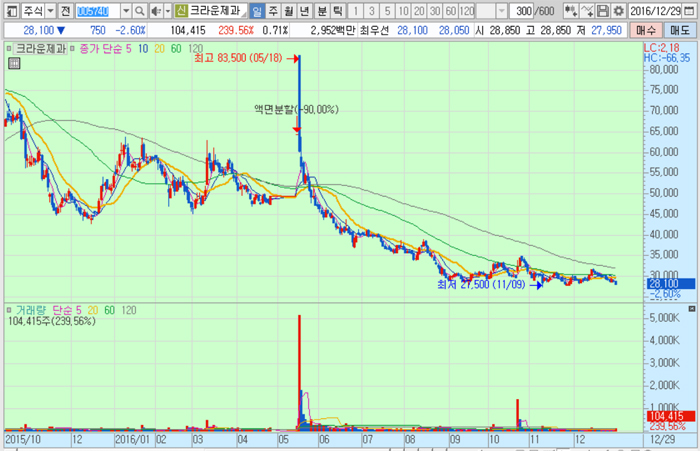
Task: Select the 틱 (tick) chart tab
Action: (x=337, y=11)
